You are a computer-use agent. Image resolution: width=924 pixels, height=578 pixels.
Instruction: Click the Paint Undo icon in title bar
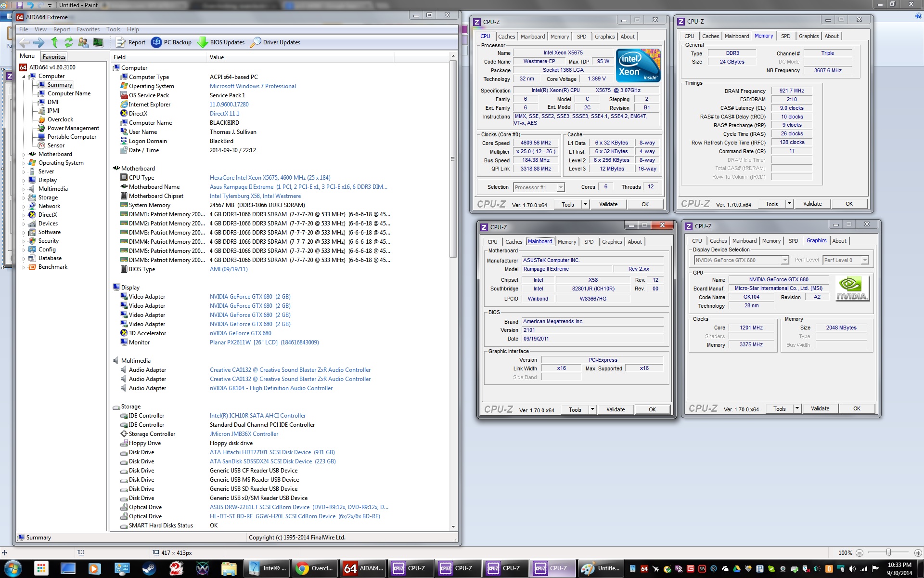click(x=30, y=5)
